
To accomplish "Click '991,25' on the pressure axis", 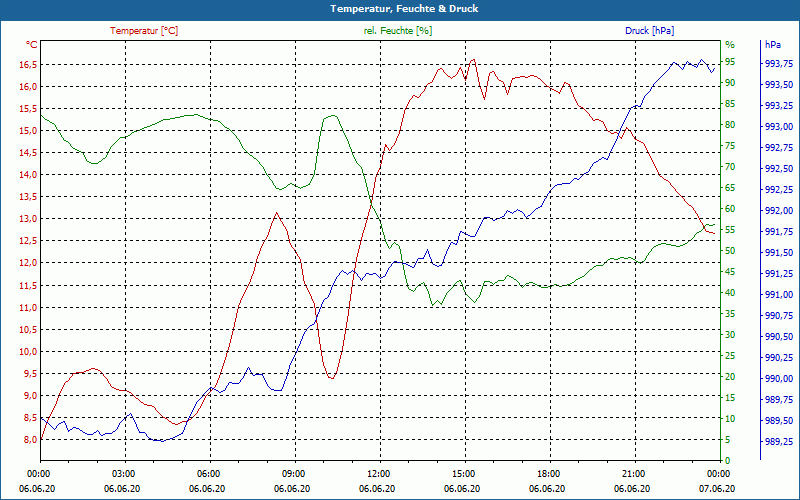I will click(779, 273).
